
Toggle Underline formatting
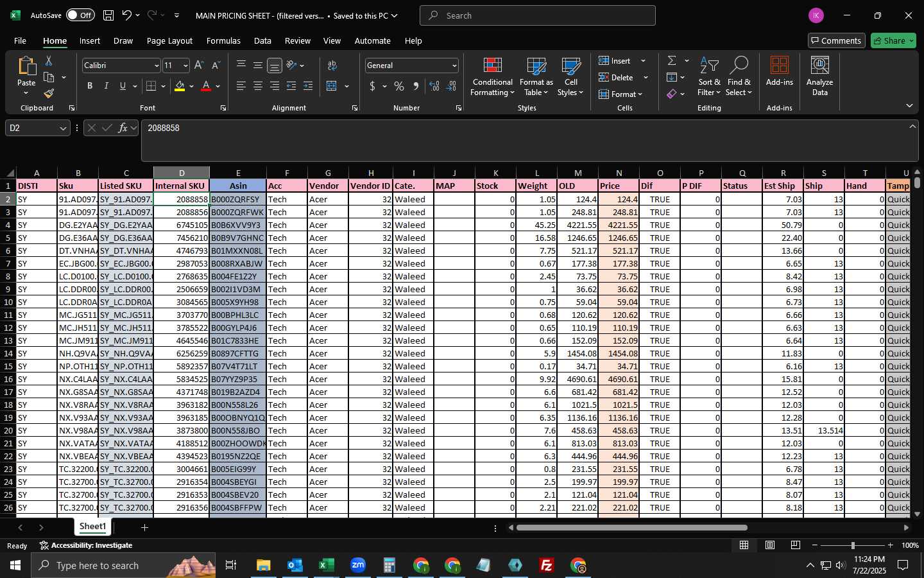click(123, 86)
